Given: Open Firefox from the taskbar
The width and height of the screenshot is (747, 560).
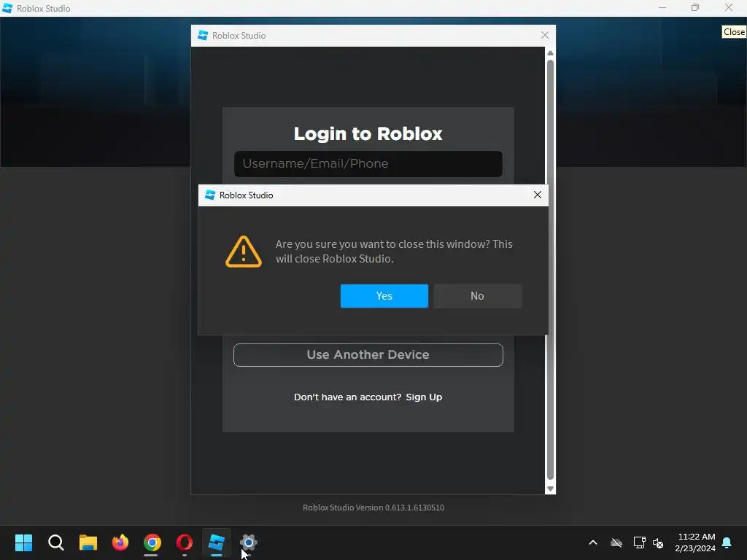Looking at the screenshot, I should [120, 542].
